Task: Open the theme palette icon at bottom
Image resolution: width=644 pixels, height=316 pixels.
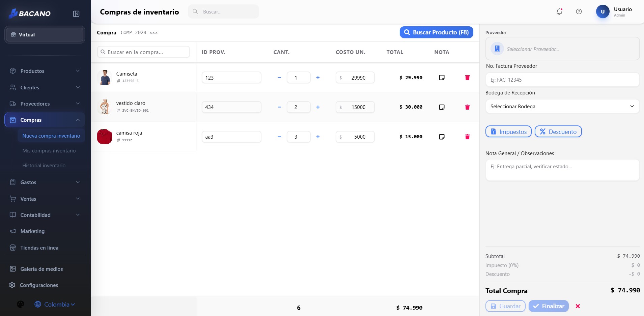Action: point(21,305)
